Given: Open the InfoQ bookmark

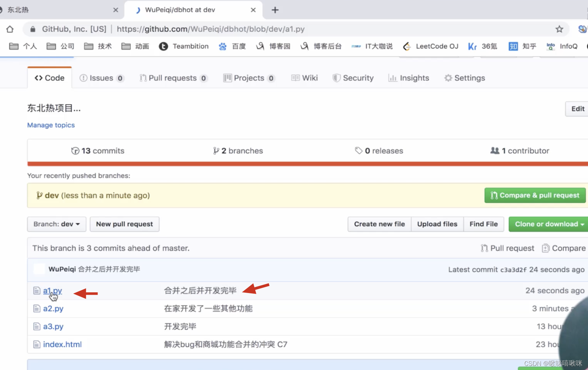Looking at the screenshot, I should point(562,46).
